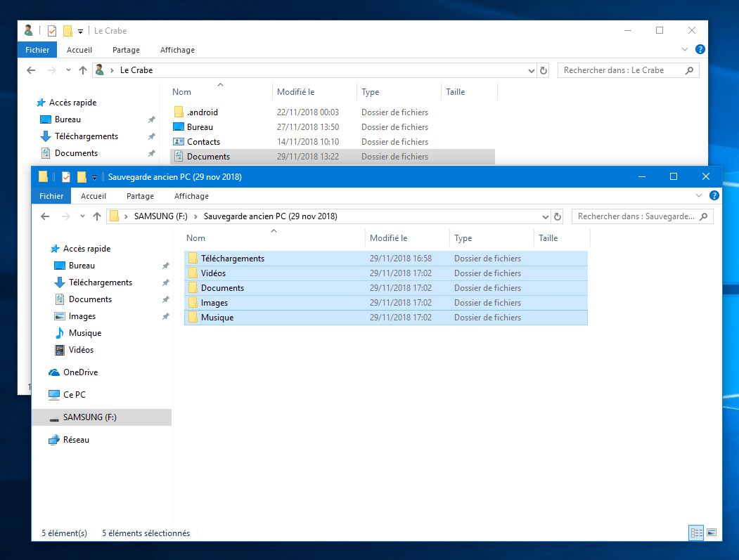Open quick access toolbar dropdown in Sauvegarde window
The width and height of the screenshot is (739, 560).
[95, 178]
